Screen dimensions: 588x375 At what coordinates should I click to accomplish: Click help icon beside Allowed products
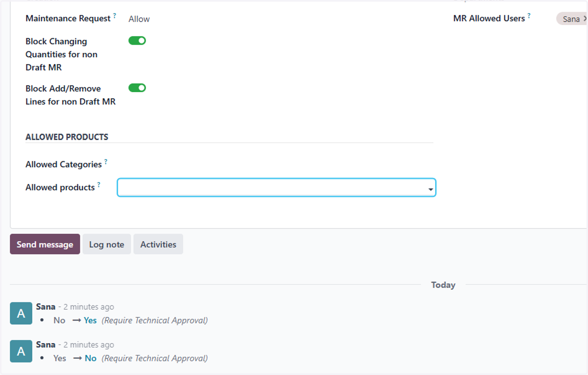(98, 185)
